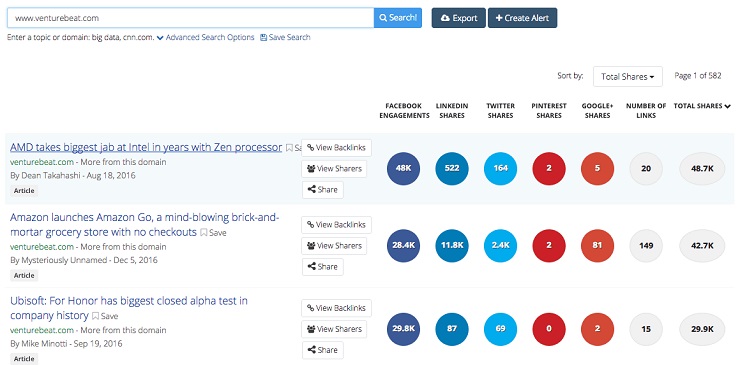Click the LinkedIn Shares column header

(452, 110)
